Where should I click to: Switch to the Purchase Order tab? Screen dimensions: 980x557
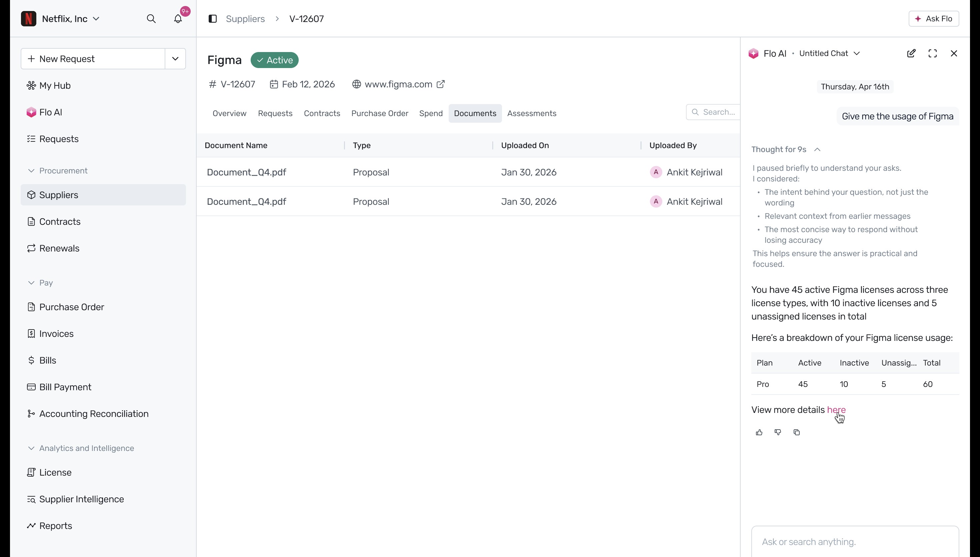coord(380,113)
